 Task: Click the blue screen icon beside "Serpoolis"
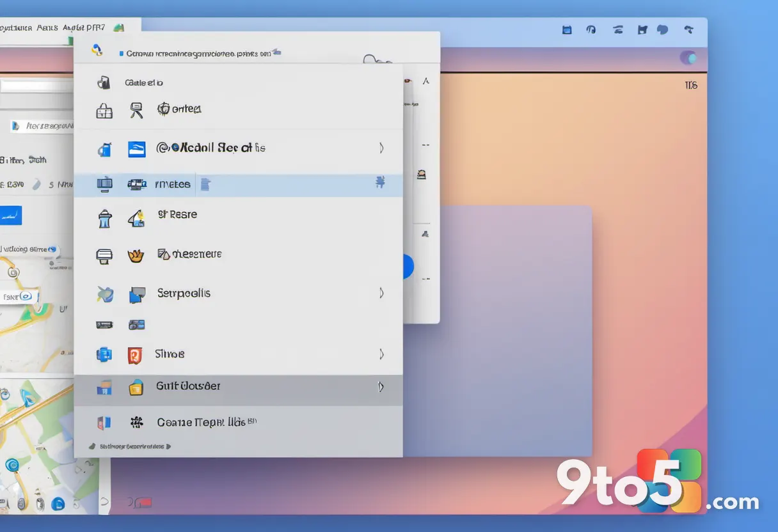[137, 295]
